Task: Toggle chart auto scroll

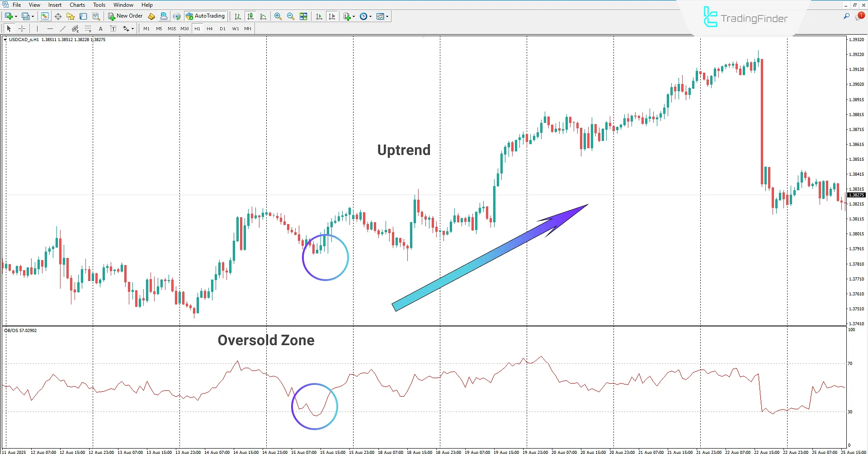Action: pos(319,16)
